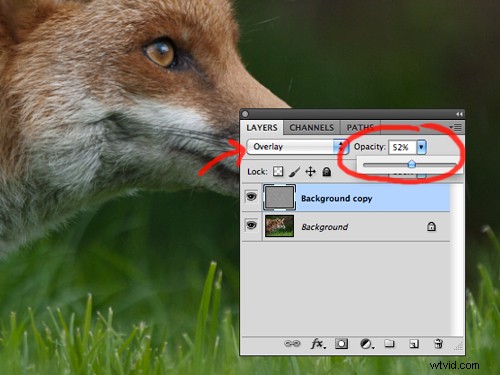
Task: Add a layer mask
Action: [341, 343]
